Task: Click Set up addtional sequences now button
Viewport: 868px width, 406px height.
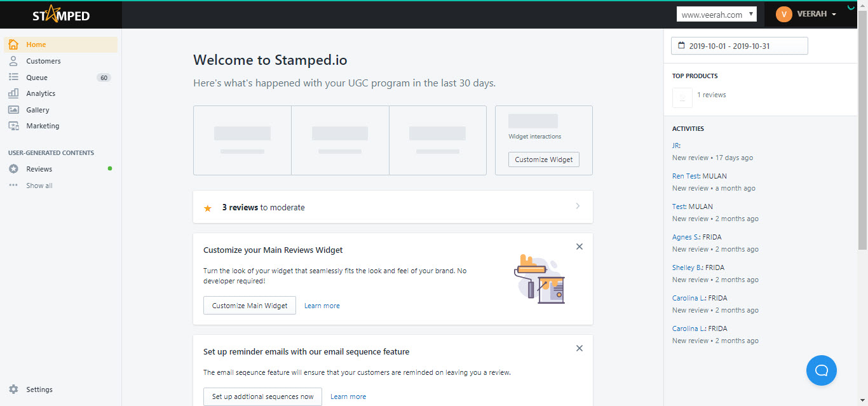Action: (262, 396)
